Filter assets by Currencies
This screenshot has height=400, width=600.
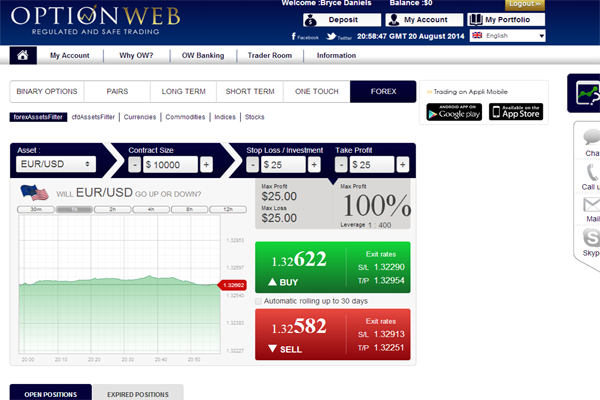coord(140,117)
